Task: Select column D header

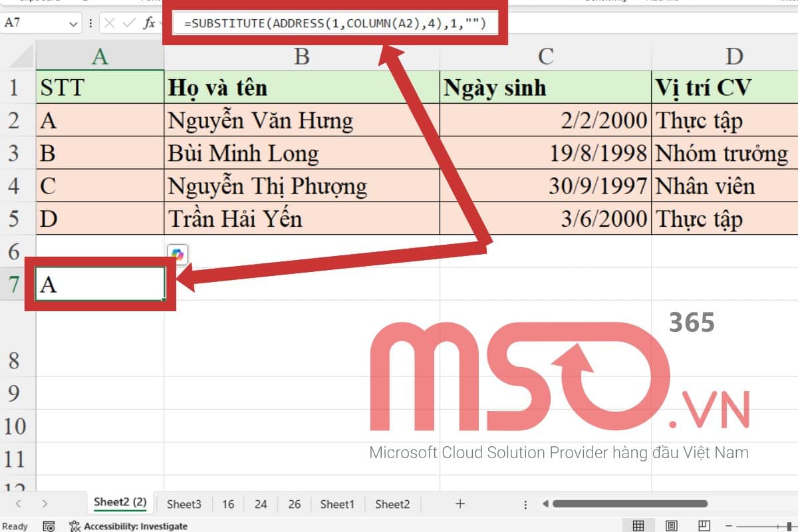Action: point(725,56)
